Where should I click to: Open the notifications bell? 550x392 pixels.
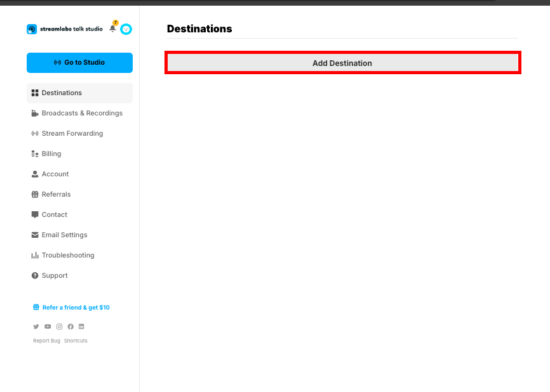(113, 29)
